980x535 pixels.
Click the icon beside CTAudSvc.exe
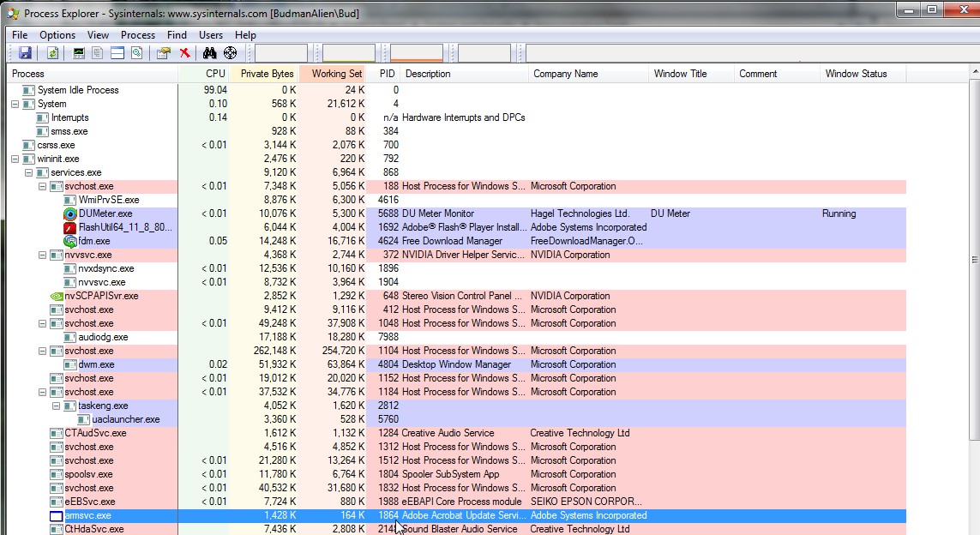(57, 434)
